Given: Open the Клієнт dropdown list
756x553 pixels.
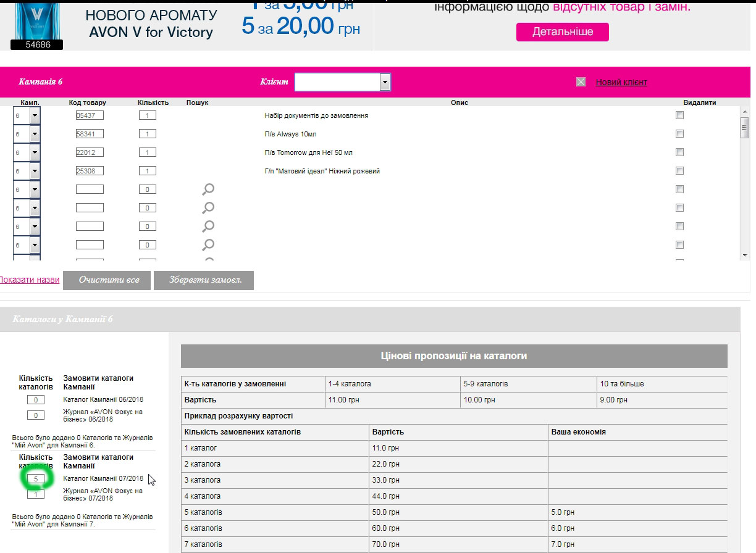Looking at the screenshot, I should point(385,82).
